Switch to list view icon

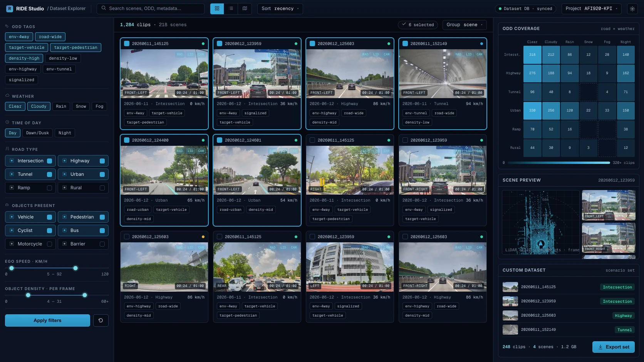231,8
